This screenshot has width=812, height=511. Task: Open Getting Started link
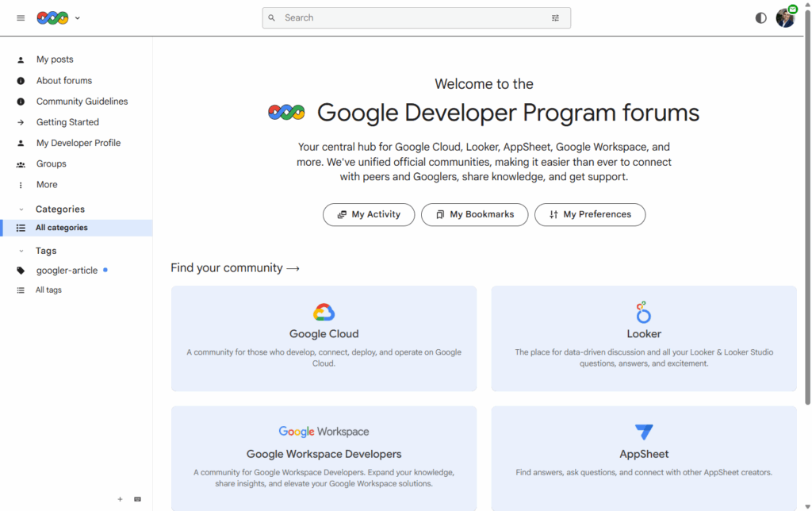(67, 122)
